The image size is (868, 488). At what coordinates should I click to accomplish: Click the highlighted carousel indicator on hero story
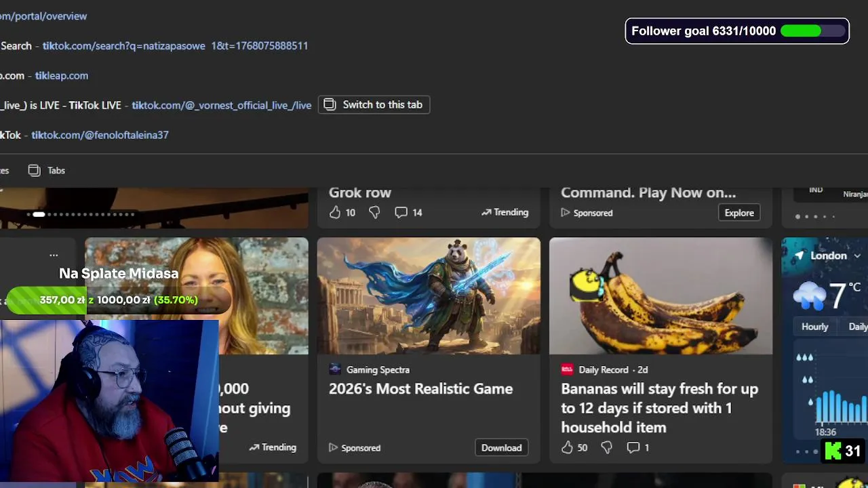click(x=39, y=215)
